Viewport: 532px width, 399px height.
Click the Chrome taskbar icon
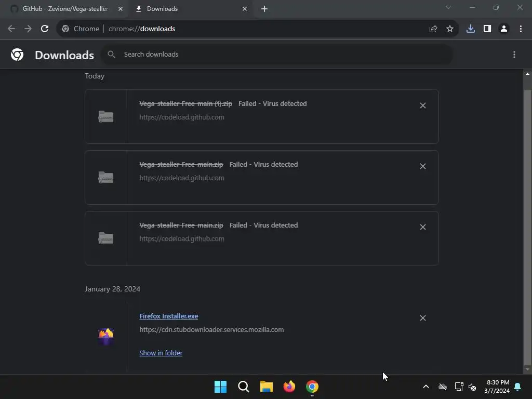click(x=312, y=387)
